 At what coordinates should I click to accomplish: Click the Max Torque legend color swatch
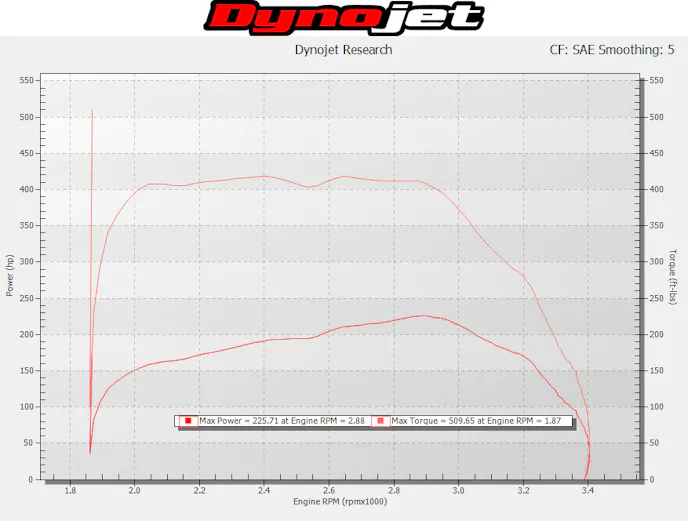pyautogui.click(x=380, y=422)
